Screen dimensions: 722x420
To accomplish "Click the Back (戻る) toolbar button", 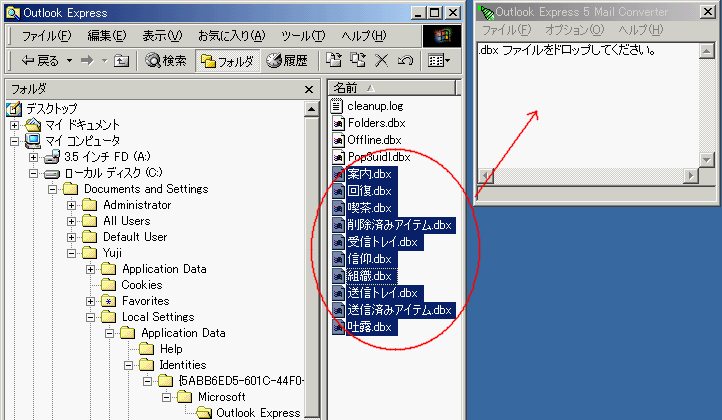I will tap(40, 60).
